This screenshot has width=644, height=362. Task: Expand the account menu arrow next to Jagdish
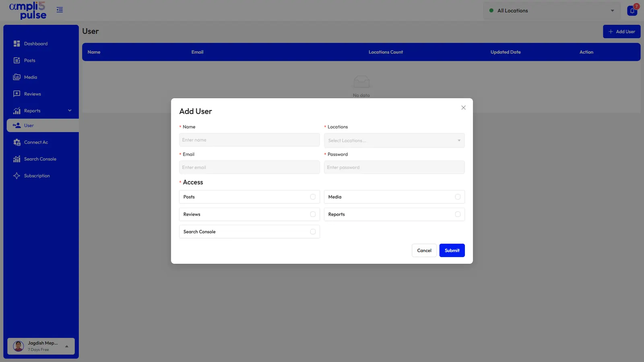(67, 346)
